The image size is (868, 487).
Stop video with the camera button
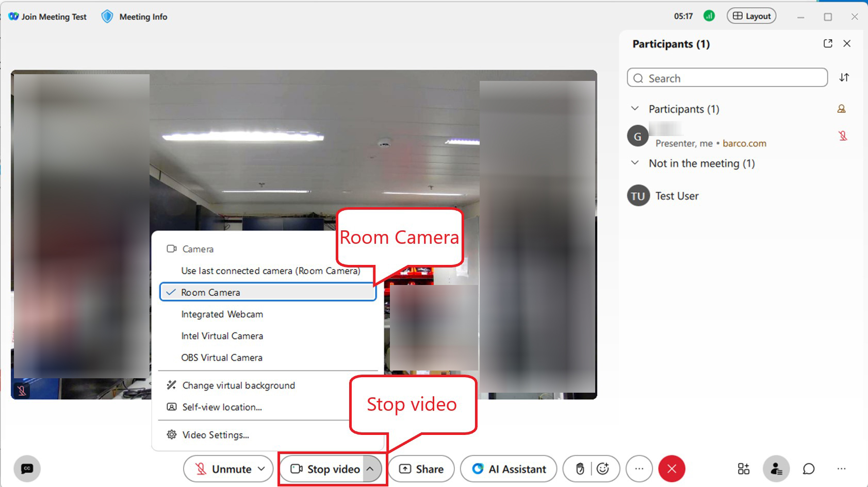click(324, 469)
